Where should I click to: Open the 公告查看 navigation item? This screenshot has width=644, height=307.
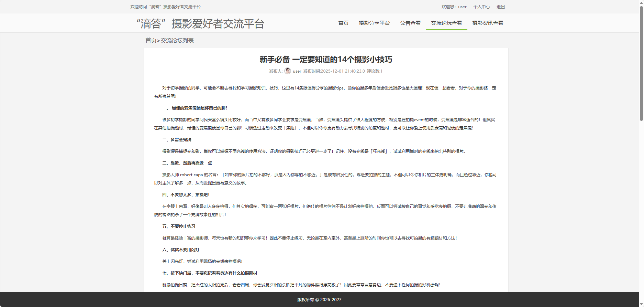(x=410, y=23)
